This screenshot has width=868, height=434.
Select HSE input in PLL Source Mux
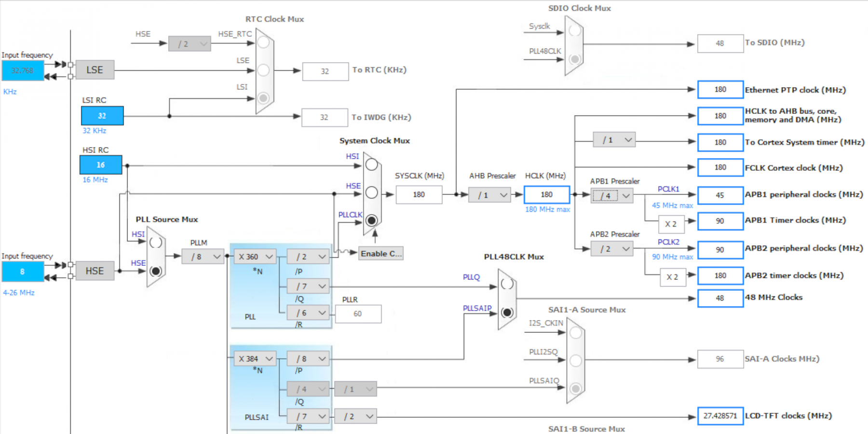click(x=155, y=271)
